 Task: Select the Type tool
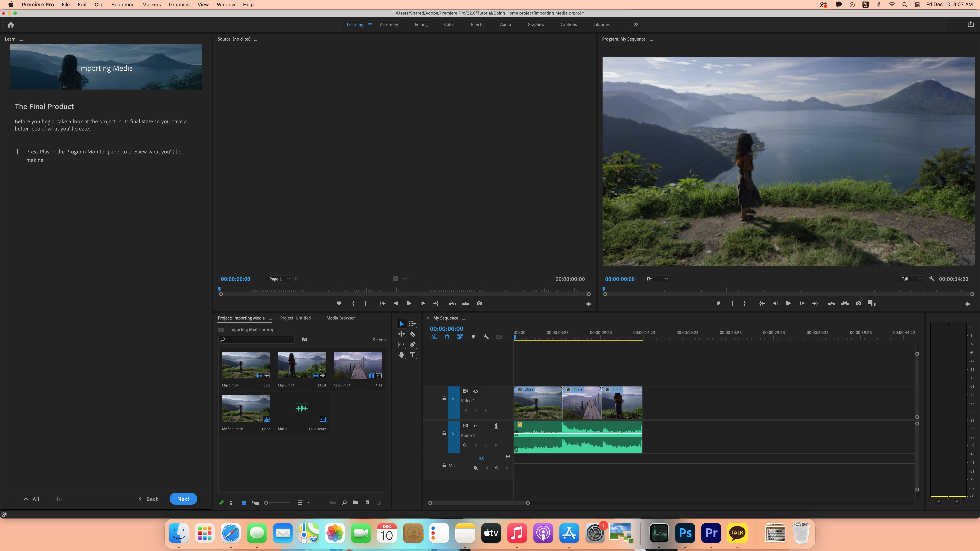[x=412, y=355]
